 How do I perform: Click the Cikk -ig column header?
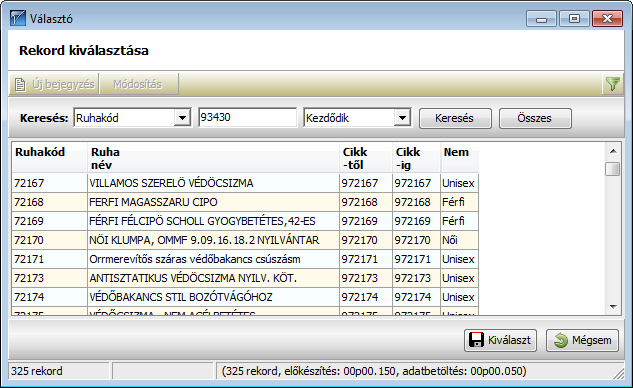[x=416, y=158]
